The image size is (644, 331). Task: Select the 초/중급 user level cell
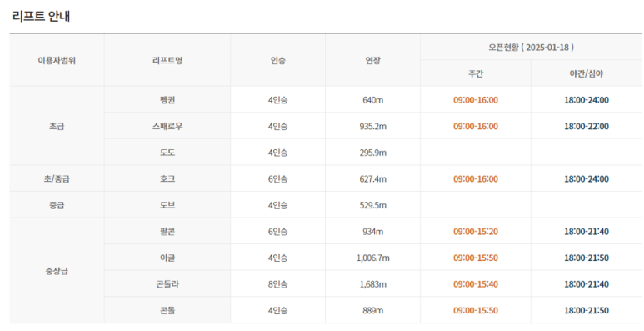(57, 179)
